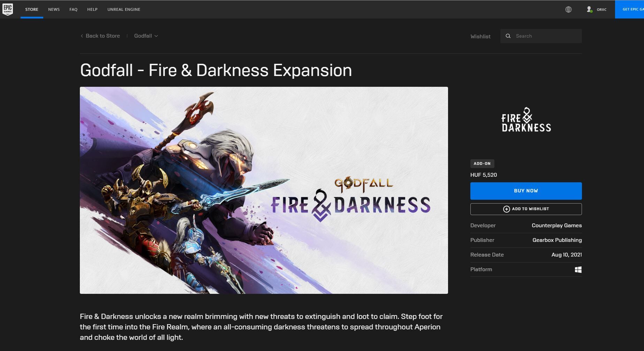Image resolution: width=644 pixels, height=351 pixels.
Task: Click the BUY NOW button
Action: click(x=526, y=191)
